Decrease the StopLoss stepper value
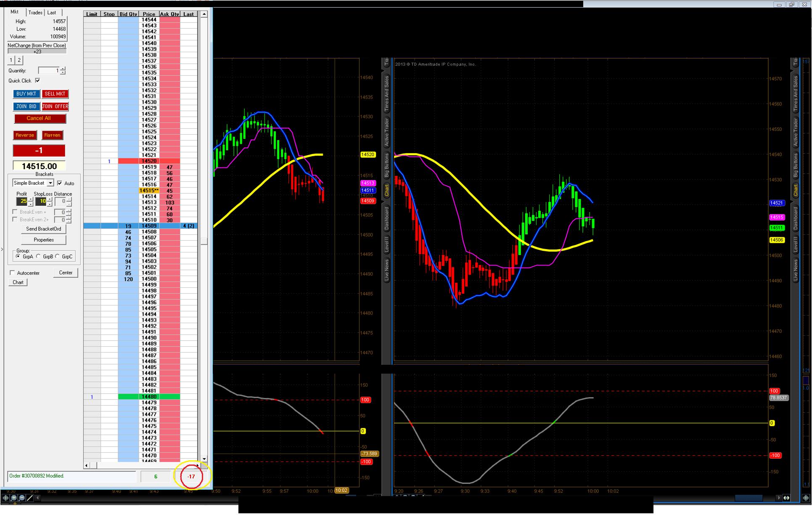The width and height of the screenshot is (812, 515). (x=50, y=204)
